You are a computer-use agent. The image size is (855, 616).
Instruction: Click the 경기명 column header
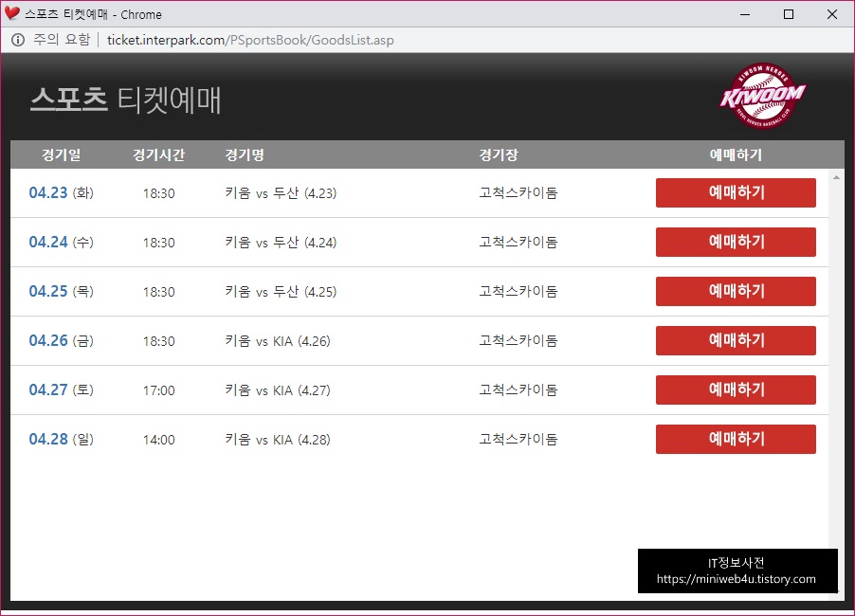[245, 154]
